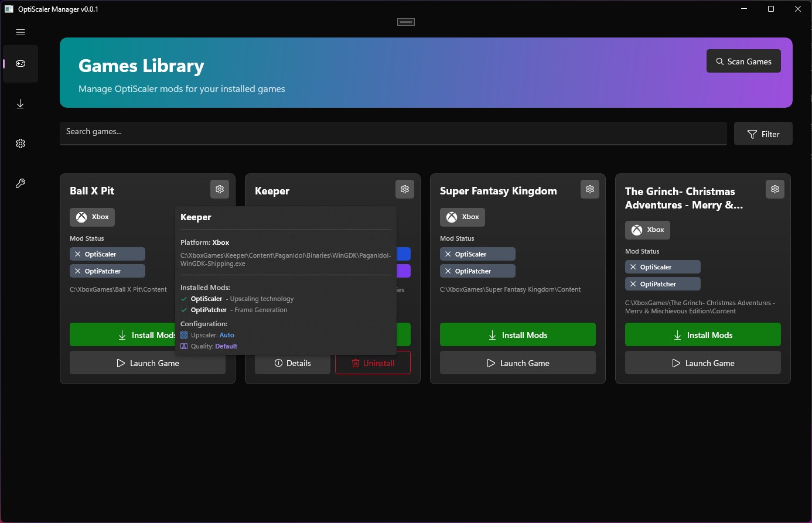Maximize the OptiScaler Manager window
812x523 pixels.
coord(771,9)
